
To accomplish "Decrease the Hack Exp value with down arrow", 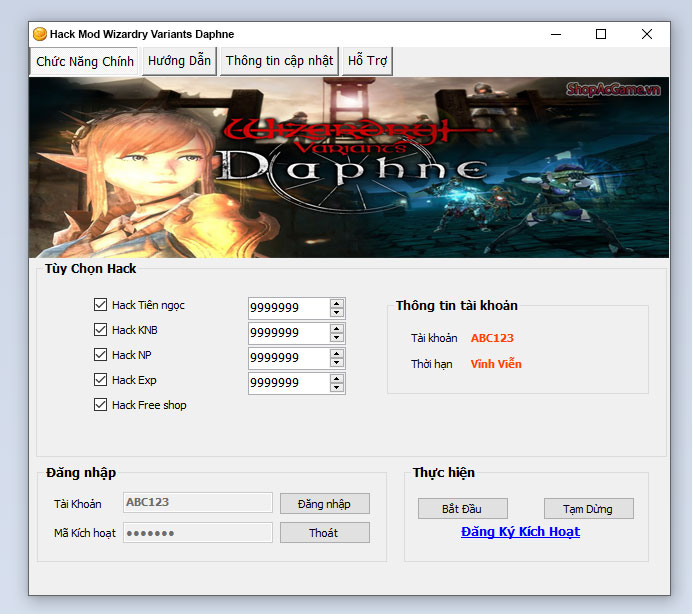I will point(337,388).
